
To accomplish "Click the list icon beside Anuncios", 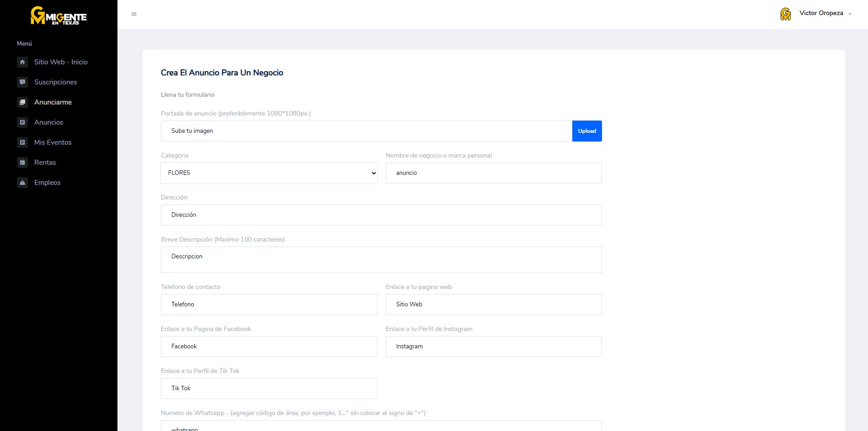I will tap(22, 122).
